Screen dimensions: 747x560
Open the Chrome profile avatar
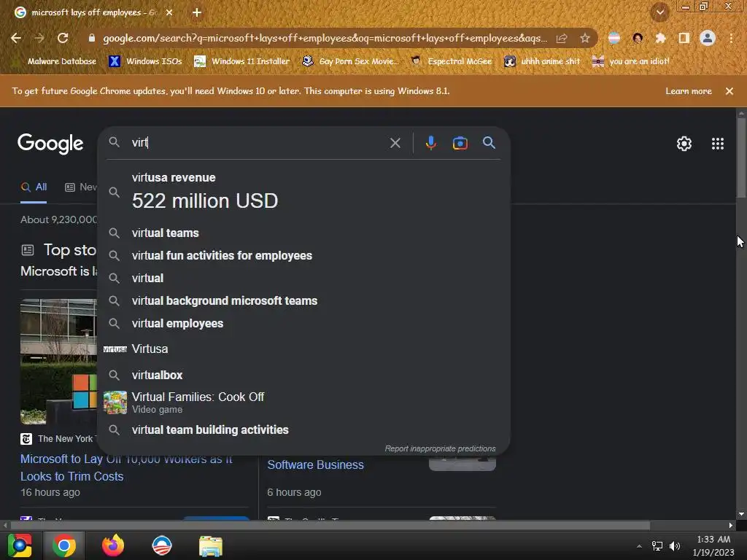[x=708, y=38]
